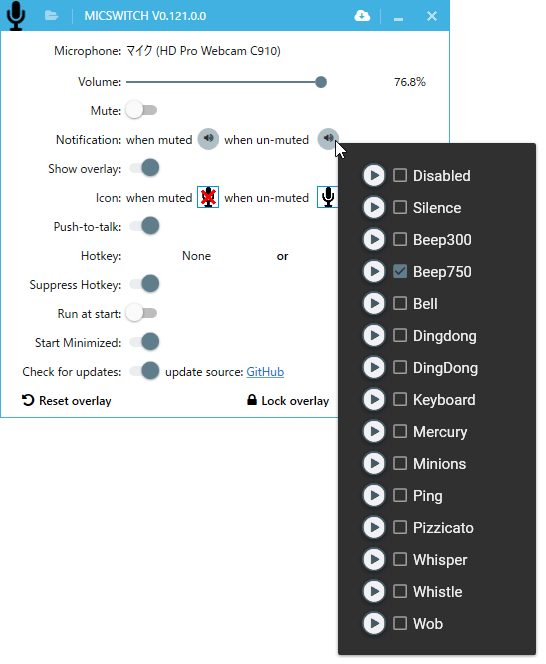Preview the Beep300 sound
Image resolution: width=546 pixels, height=664 pixels.
(374, 239)
